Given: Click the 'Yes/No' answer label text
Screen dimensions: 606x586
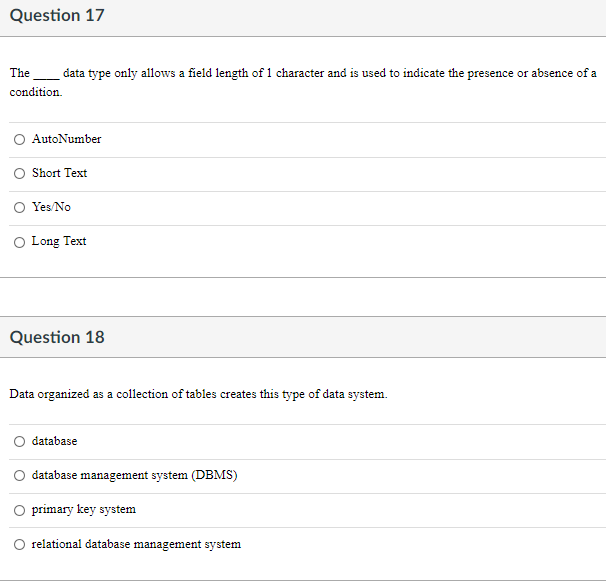Looking at the screenshot, I should tap(51, 207).
